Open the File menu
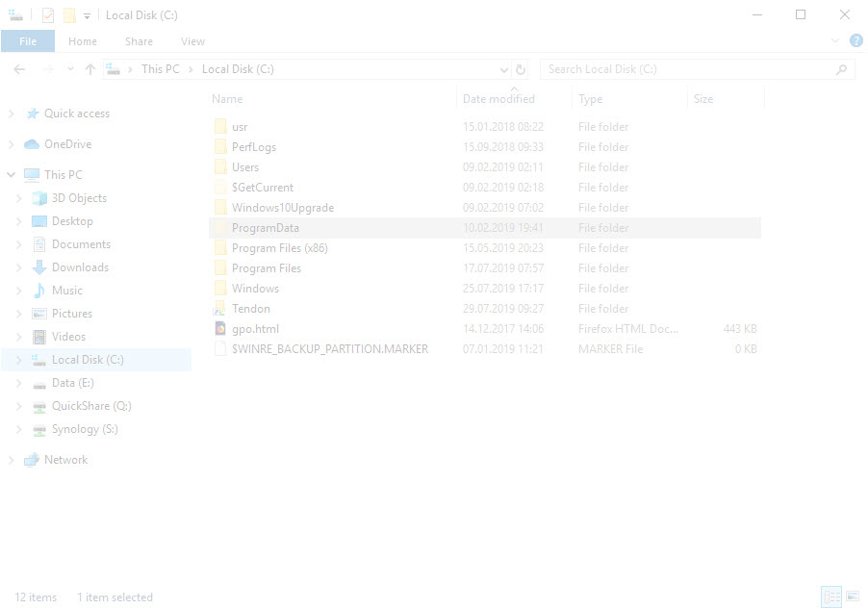The image size is (868, 609). click(29, 40)
